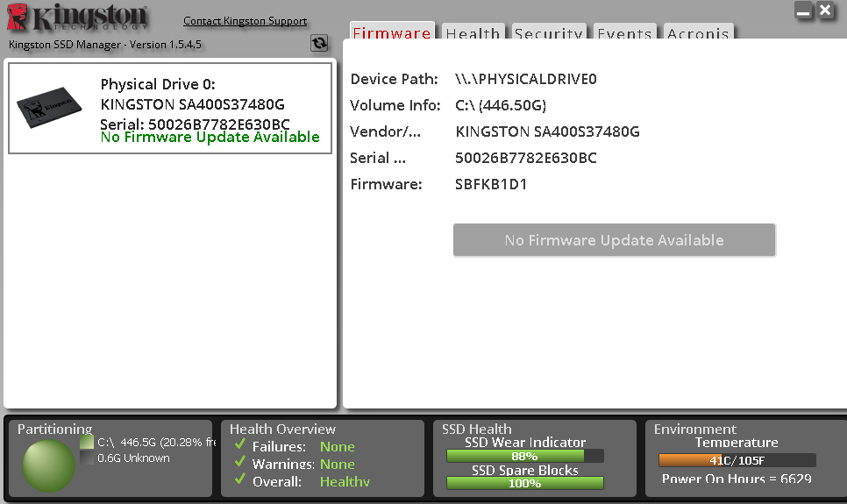The image size is (847, 504).
Task: Click the Warnings None status text
Action: (337, 464)
